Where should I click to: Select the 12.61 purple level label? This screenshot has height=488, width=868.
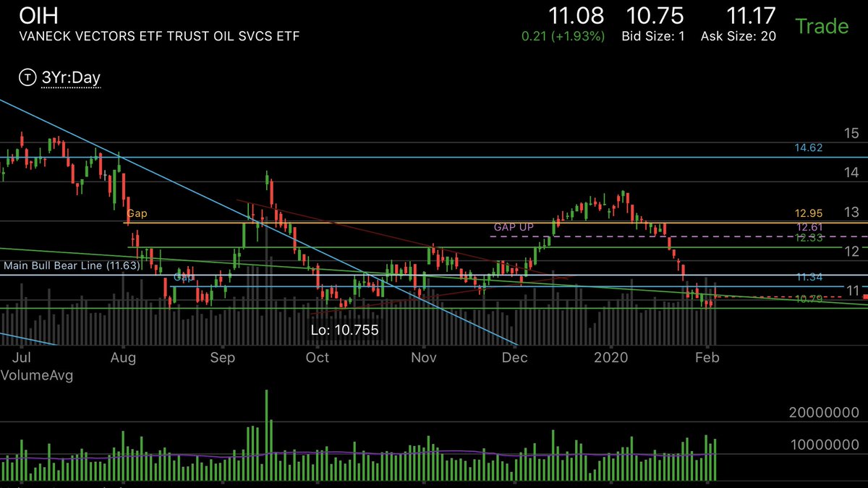[x=809, y=228]
